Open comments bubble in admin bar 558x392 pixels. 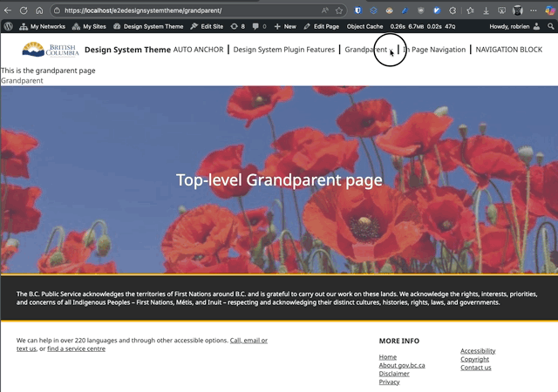(259, 26)
